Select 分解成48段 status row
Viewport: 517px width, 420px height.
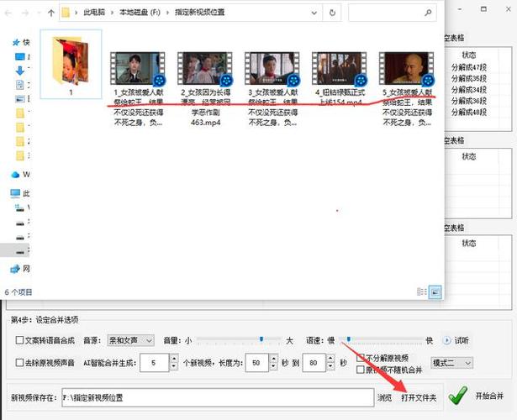point(469,112)
